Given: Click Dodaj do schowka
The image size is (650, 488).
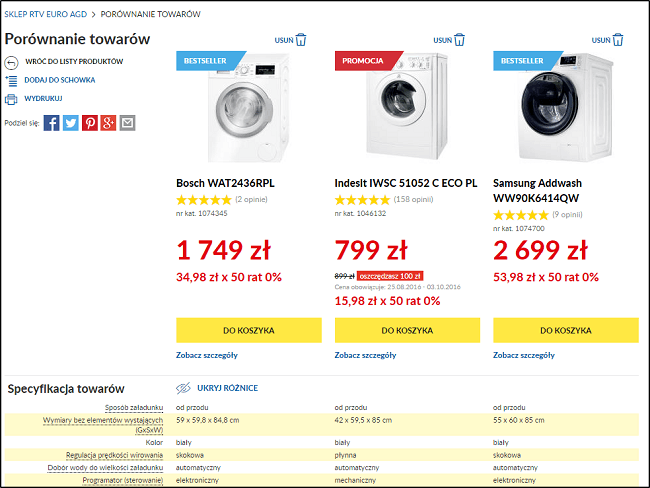Looking at the screenshot, I should pyautogui.click(x=60, y=80).
